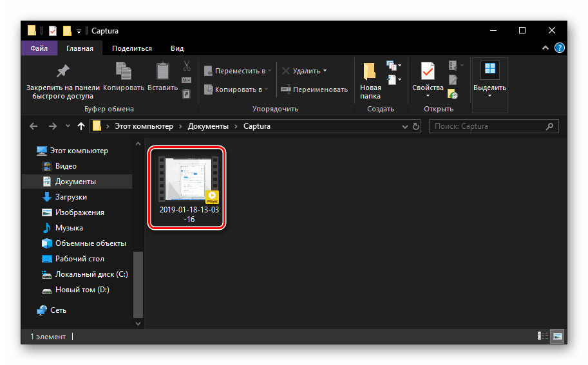Open new item dropdown in Создать group
The height and width of the screenshot is (365, 588).
[x=394, y=66]
